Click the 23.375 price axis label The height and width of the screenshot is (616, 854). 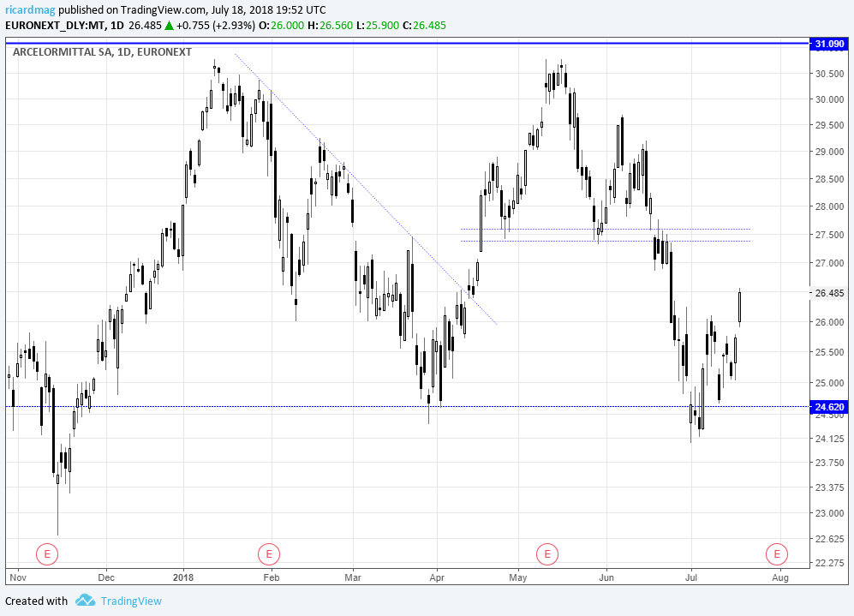[x=829, y=488]
